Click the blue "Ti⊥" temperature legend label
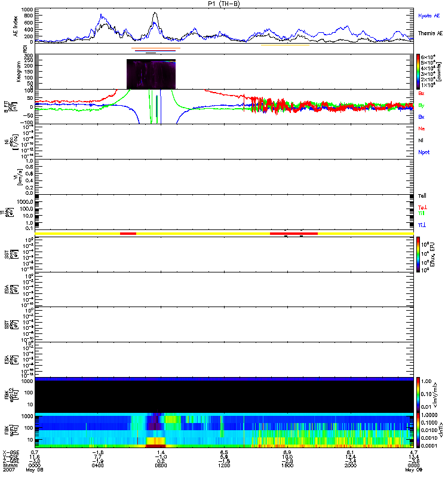Viewport: 448px width, 478px height. [x=422, y=225]
